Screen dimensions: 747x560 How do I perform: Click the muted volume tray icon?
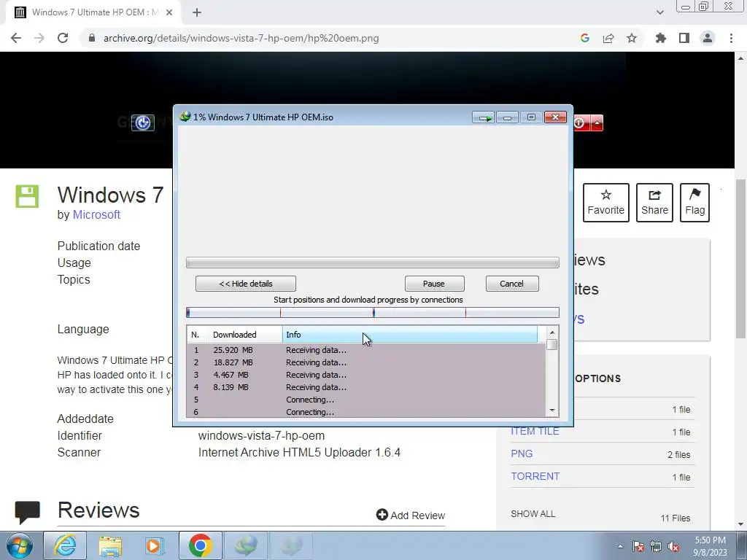[x=673, y=546]
